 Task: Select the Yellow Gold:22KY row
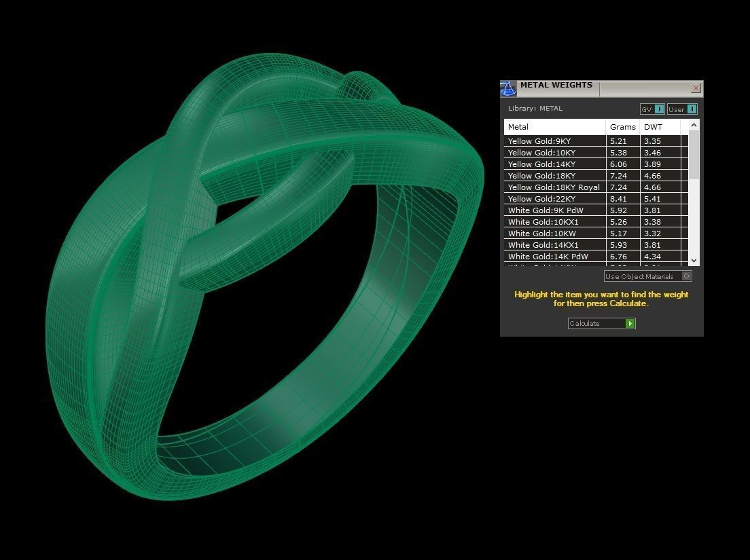coord(596,199)
